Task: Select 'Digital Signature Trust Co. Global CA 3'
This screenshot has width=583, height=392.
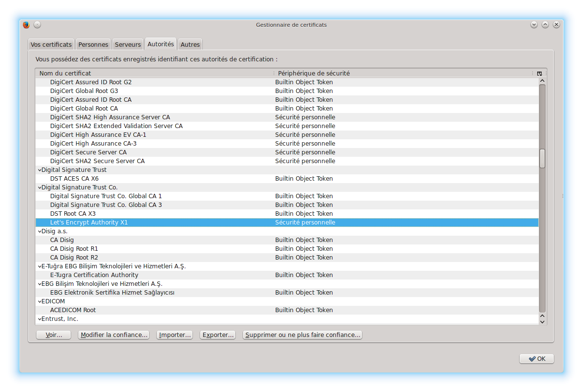Action: [x=287, y=205]
